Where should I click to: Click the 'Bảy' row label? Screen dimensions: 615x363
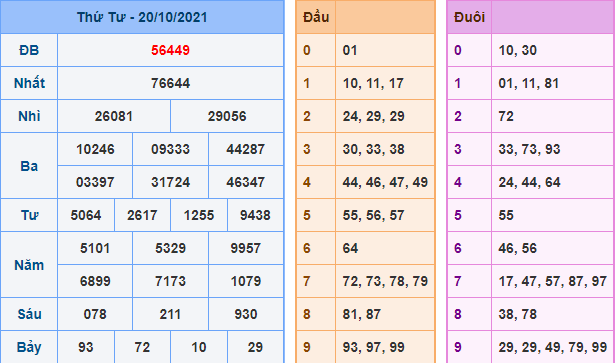tap(29, 347)
